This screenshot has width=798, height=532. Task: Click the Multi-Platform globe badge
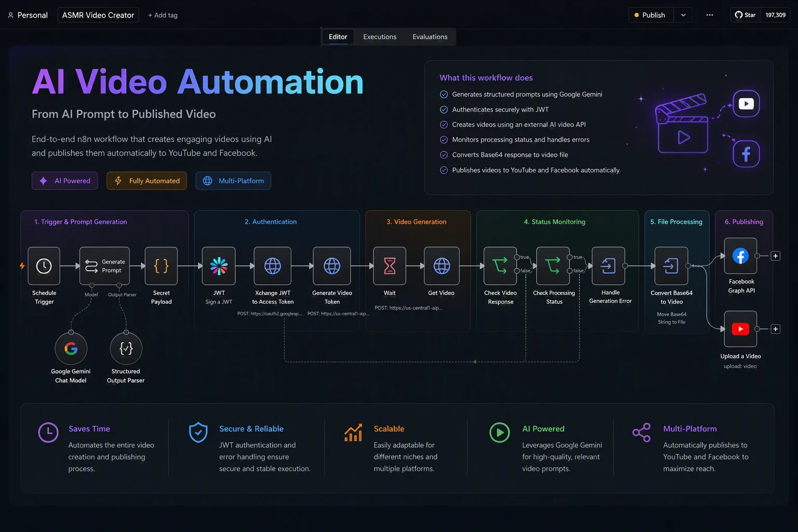point(233,181)
